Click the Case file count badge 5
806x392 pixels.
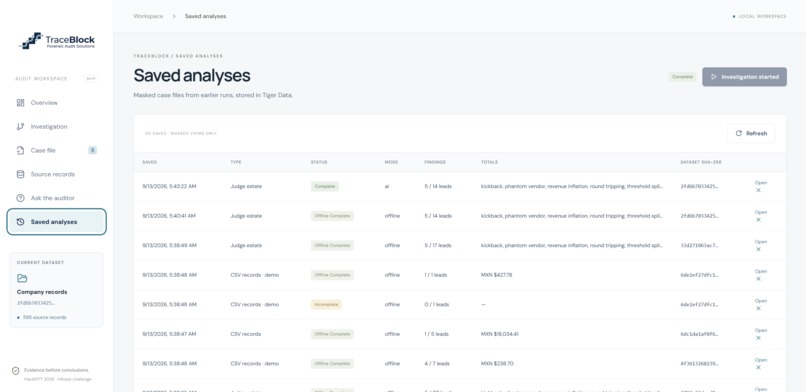coord(92,151)
